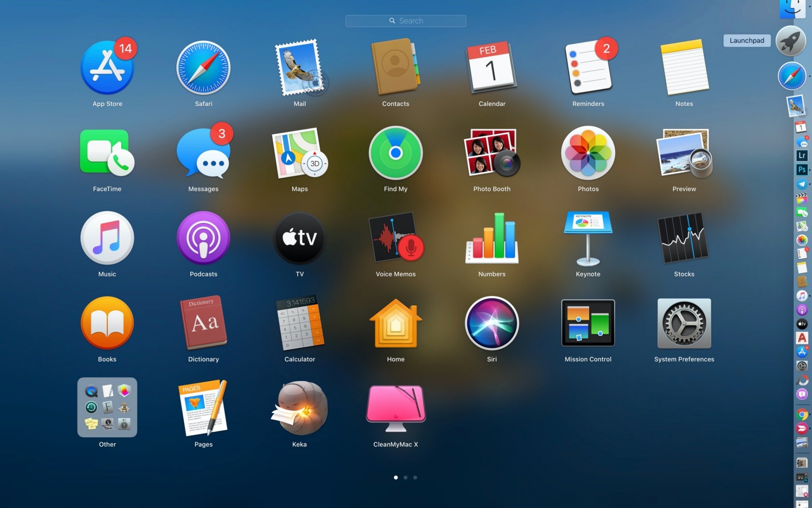
Task: Open the Find My app
Action: point(396,153)
